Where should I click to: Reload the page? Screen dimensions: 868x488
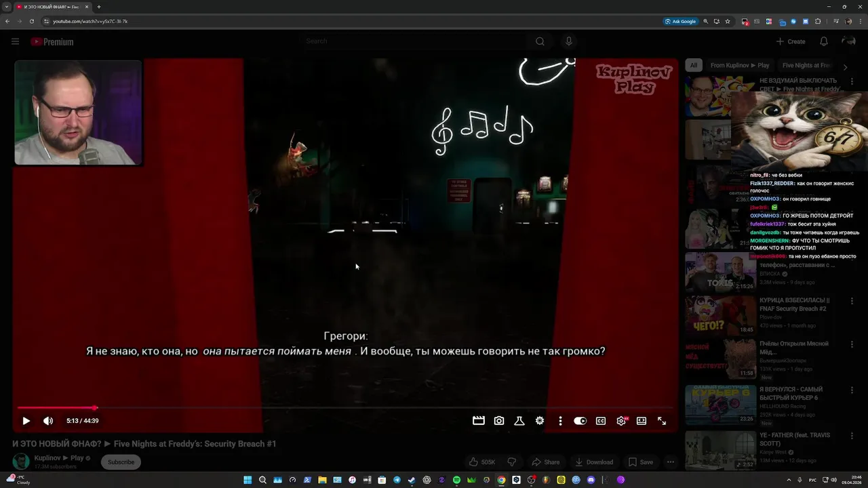click(x=31, y=21)
